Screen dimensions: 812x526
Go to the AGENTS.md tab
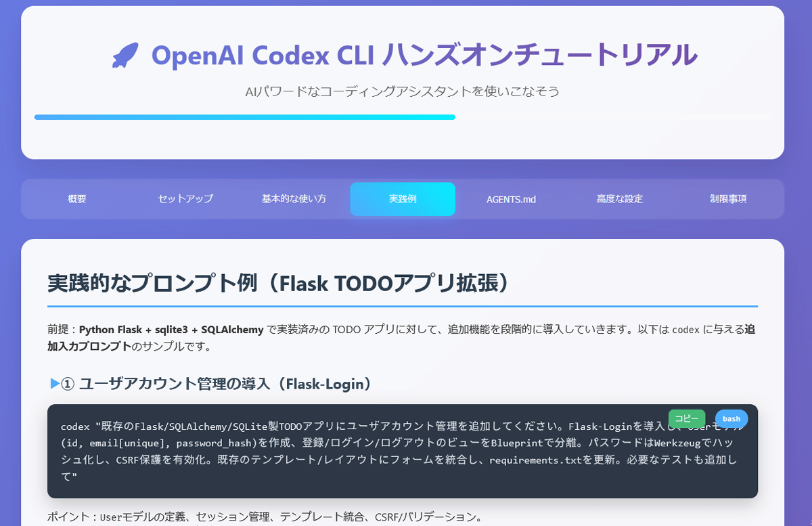[x=511, y=199]
